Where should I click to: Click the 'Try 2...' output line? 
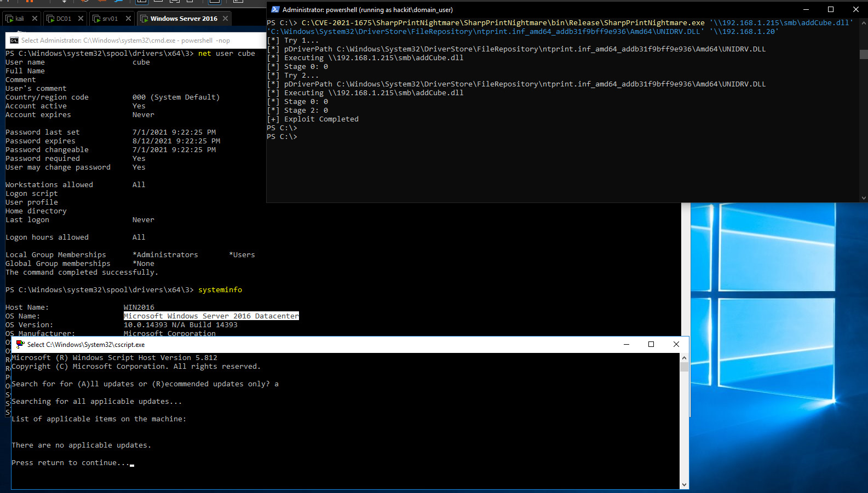(x=293, y=76)
